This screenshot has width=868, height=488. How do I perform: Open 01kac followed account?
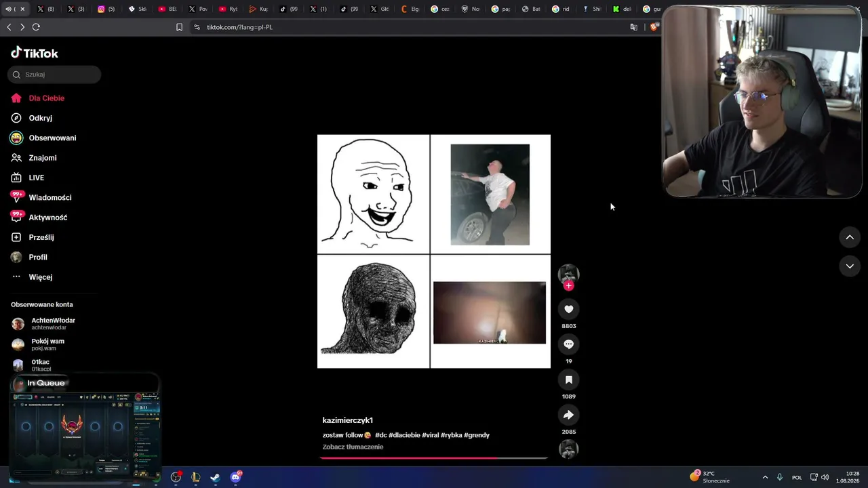[33, 365]
